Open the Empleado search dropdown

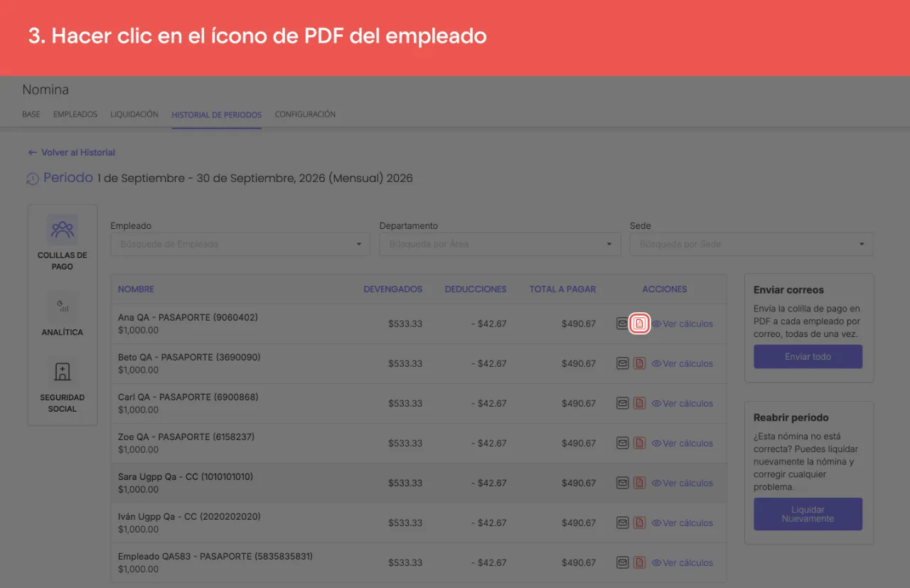click(240, 244)
